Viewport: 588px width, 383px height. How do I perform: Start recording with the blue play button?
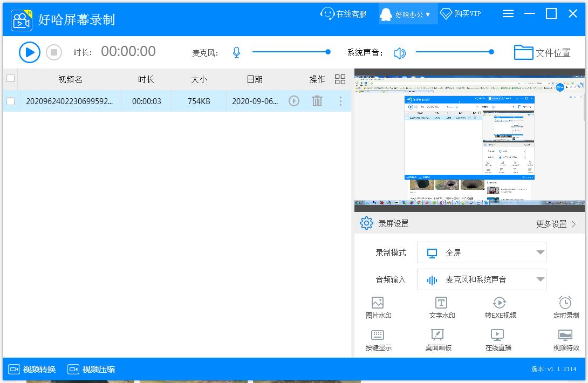pos(30,52)
